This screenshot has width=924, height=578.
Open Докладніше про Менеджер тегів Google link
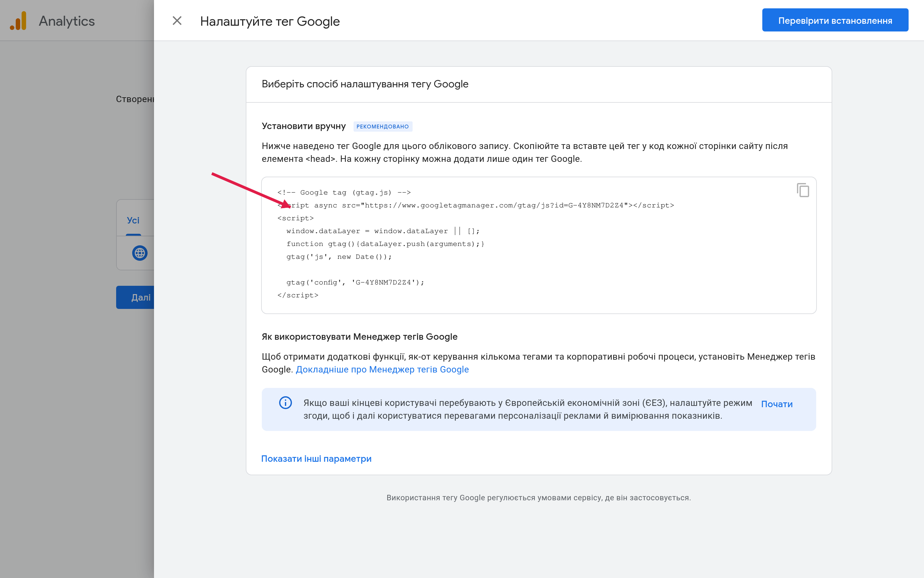pos(382,369)
